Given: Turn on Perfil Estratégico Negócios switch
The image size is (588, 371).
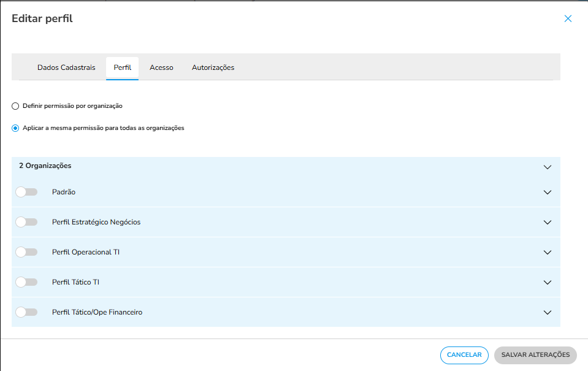Looking at the screenshot, I should pos(26,222).
